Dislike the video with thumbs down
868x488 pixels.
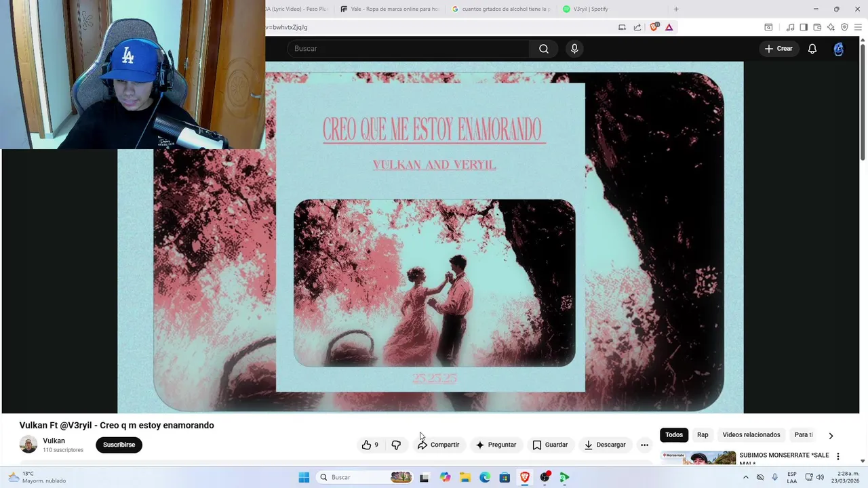point(396,445)
